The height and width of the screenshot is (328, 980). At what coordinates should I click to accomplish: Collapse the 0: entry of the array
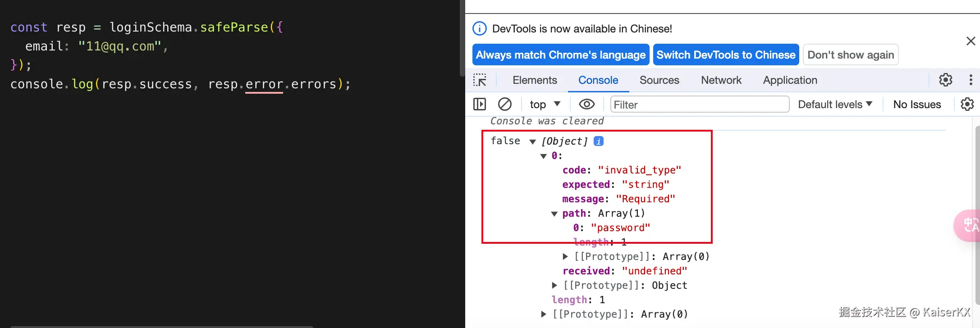point(543,156)
